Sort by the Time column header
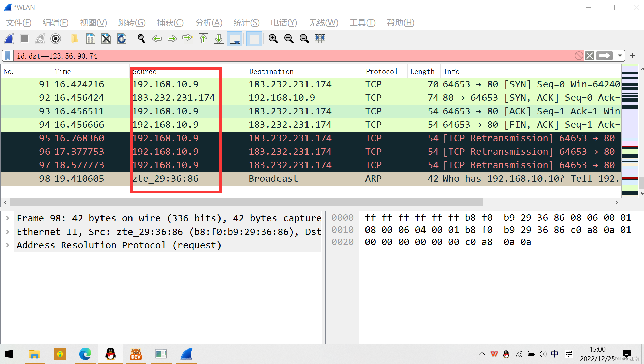This screenshot has height=364, width=644. [x=91, y=71]
